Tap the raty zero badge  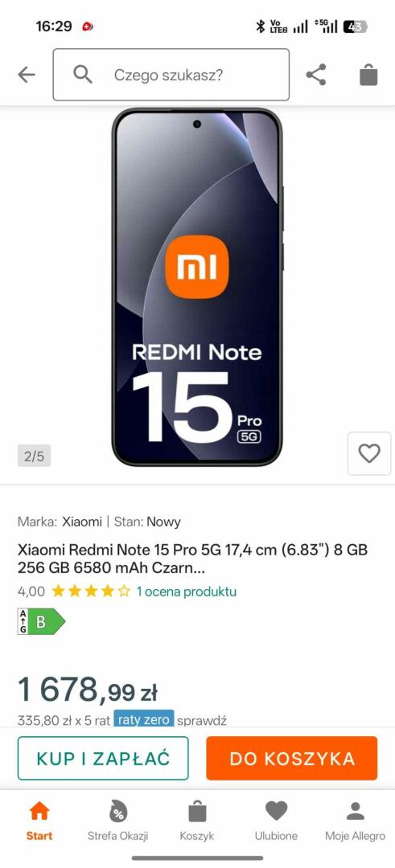click(x=144, y=719)
